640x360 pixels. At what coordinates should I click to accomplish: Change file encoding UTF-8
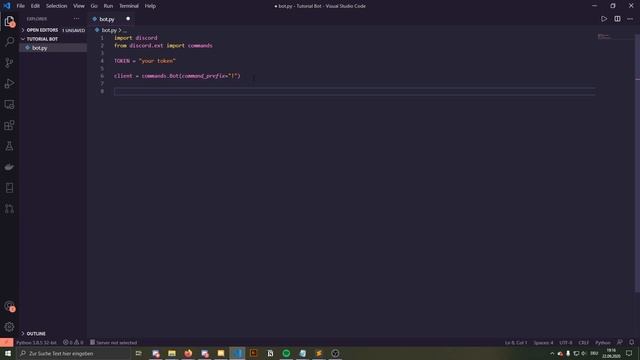(566, 342)
